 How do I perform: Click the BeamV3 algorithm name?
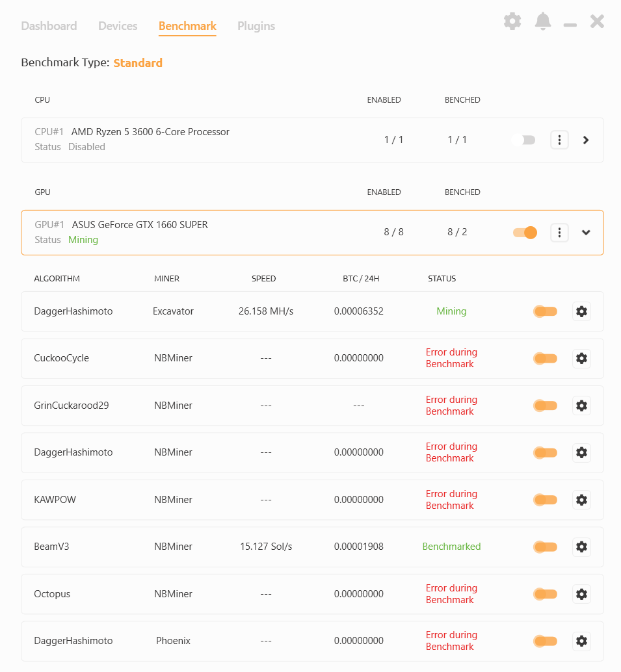pyautogui.click(x=51, y=547)
